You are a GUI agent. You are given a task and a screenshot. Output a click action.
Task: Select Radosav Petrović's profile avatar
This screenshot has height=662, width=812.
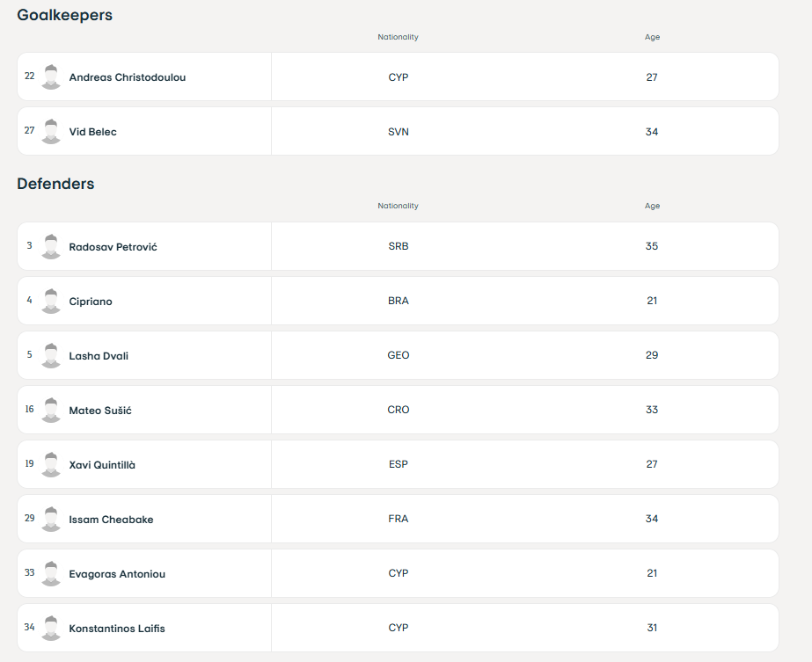click(51, 246)
